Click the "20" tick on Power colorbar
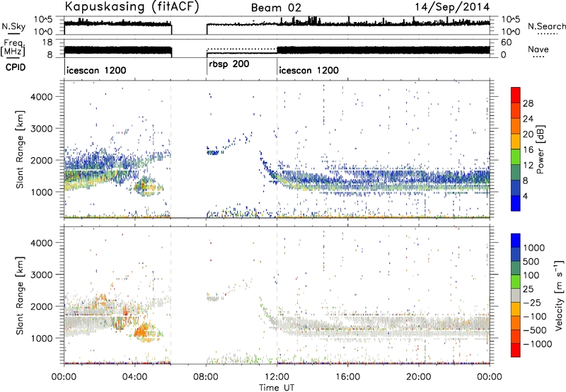Image resolution: width=566 pixels, height=392 pixels. [x=528, y=134]
